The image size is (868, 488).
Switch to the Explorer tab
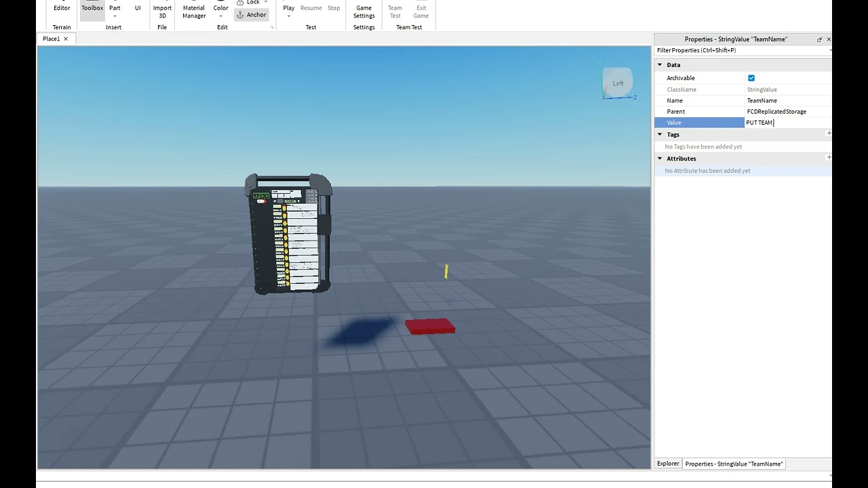point(668,464)
